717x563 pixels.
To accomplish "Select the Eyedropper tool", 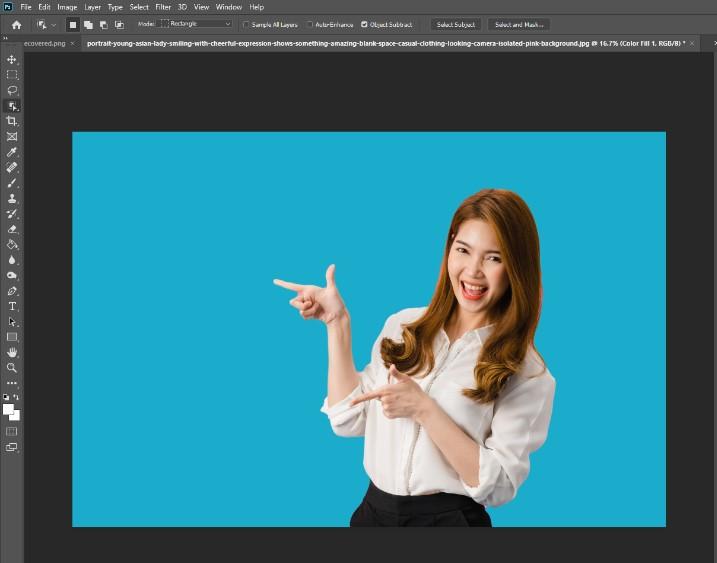I will pyautogui.click(x=12, y=152).
